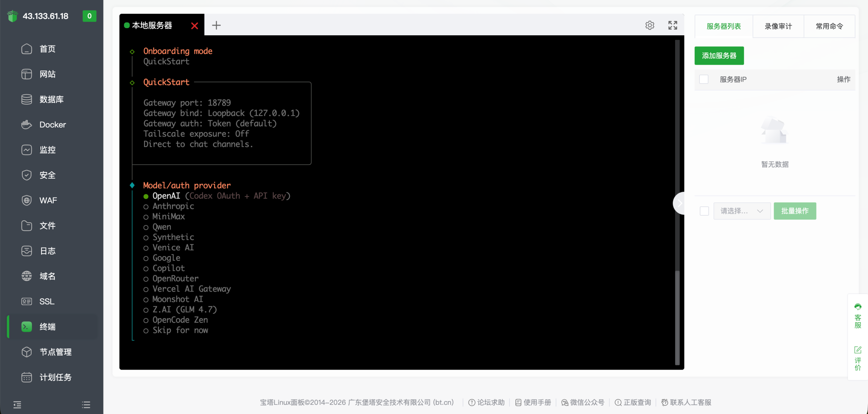Image resolution: width=868 pixels, height=414 pixels.
Task: Click the 添加服务器 button
Action: [x=719, y=56]
